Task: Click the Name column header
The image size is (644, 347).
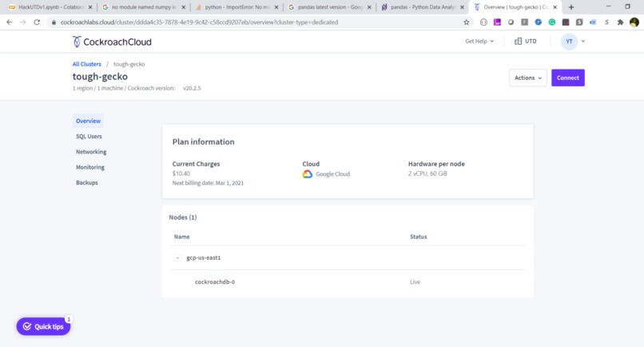Action: coord(181,237)
